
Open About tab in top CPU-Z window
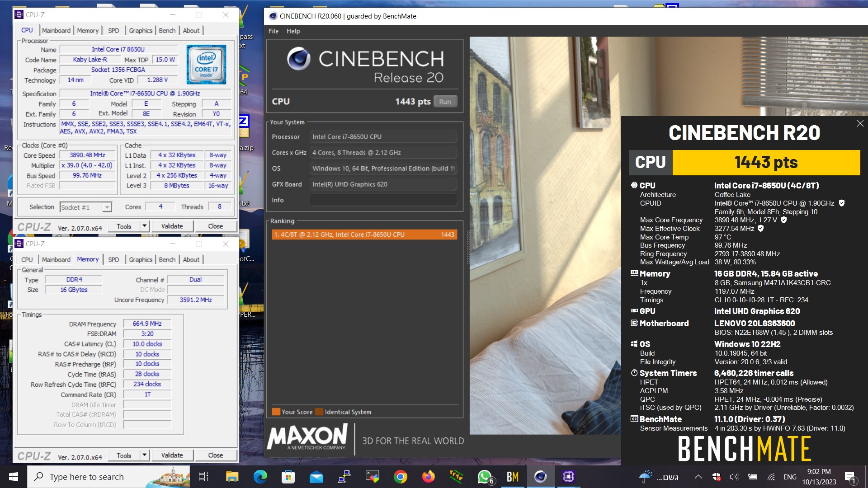point(191,30)
